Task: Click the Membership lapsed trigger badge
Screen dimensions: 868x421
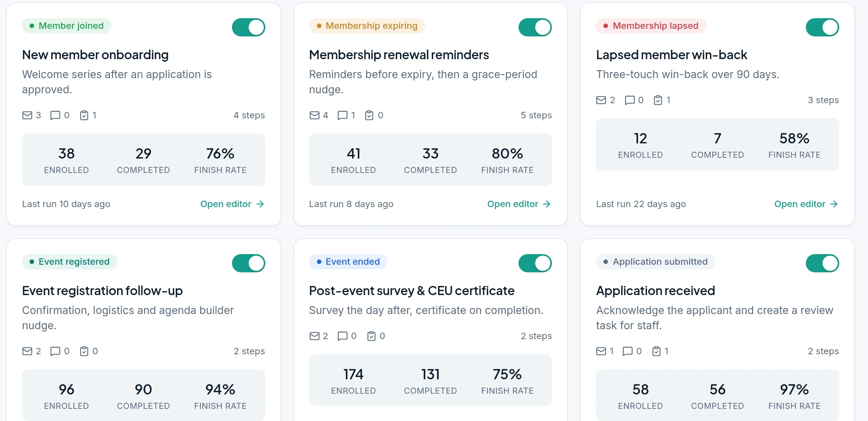Action: (651, 26)
